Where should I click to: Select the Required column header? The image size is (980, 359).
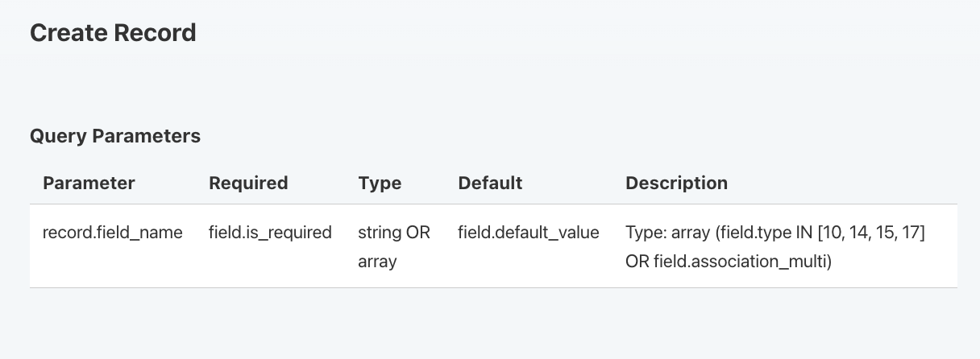click(x=248, y=183)
